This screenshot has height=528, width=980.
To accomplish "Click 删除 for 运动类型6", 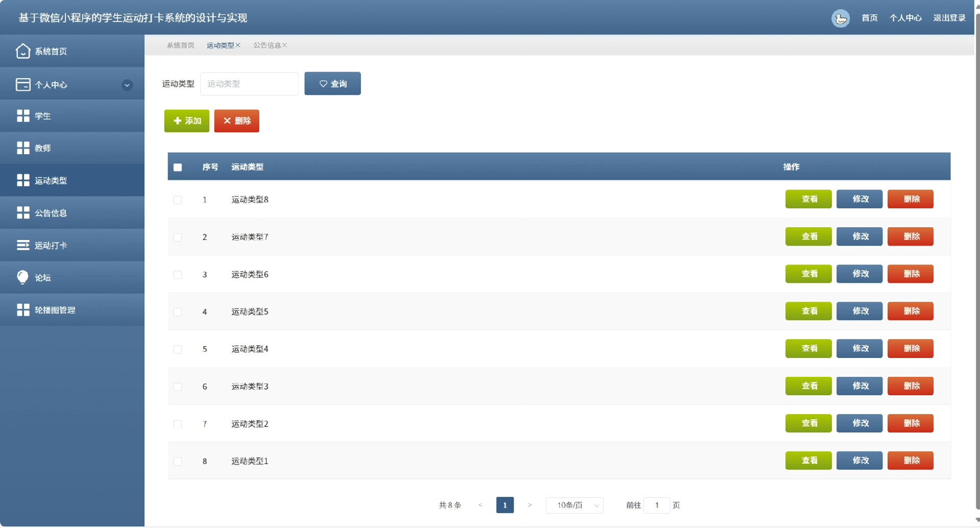I will (x=911, y=274).
